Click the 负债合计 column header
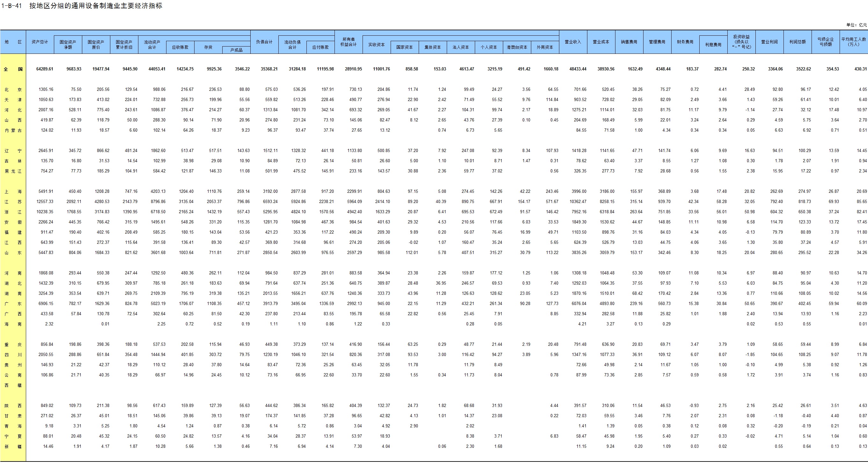Image resolution: width=868 pixels, height=472 pixels. (264, 42)
